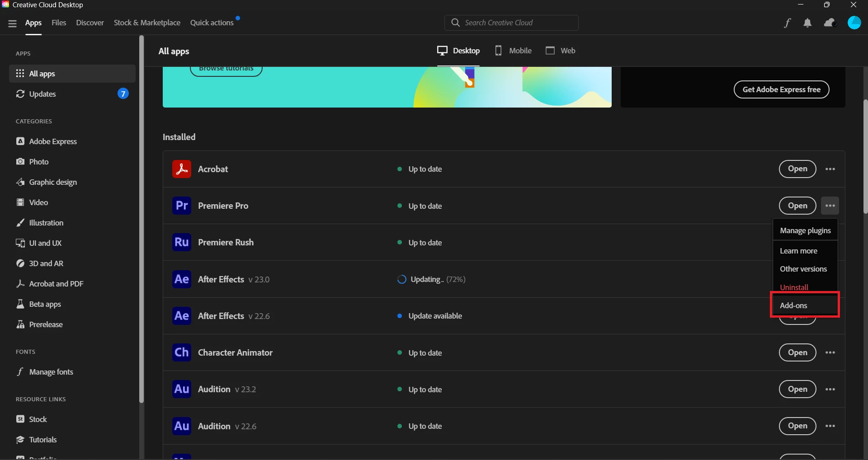868x460 pixels.
Task: Switch to Stock & Marketplace tab
Action: tap(147, 23)
